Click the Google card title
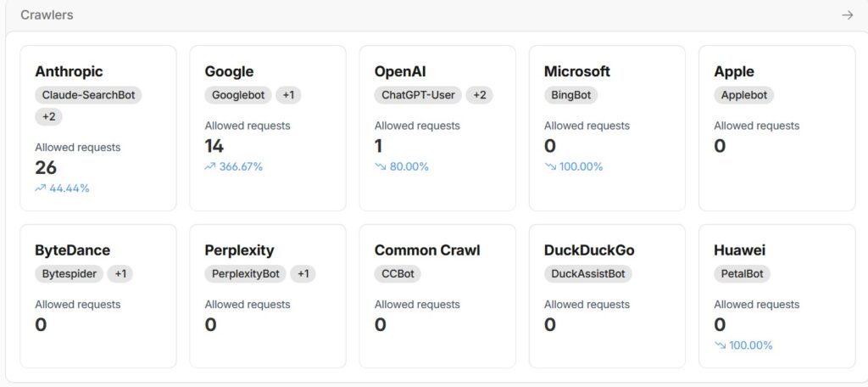The height and width of the screenshot is (387, 868). 229,71
